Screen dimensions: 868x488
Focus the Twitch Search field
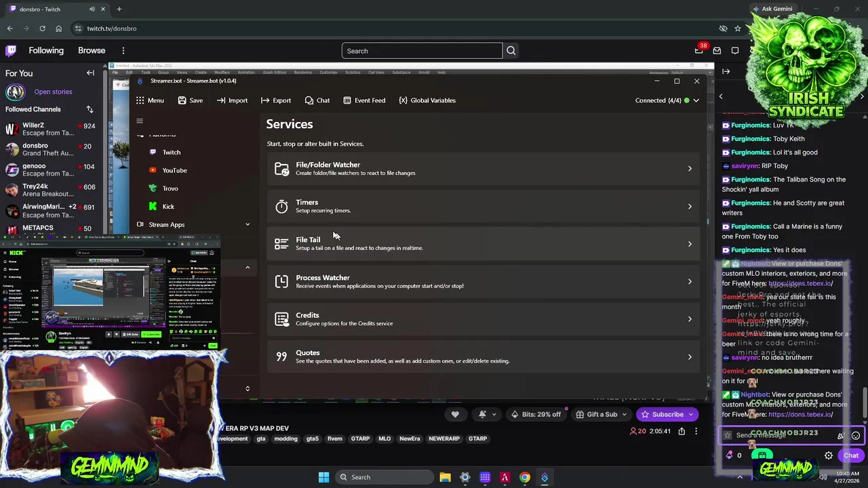click(x=422, y=51)
